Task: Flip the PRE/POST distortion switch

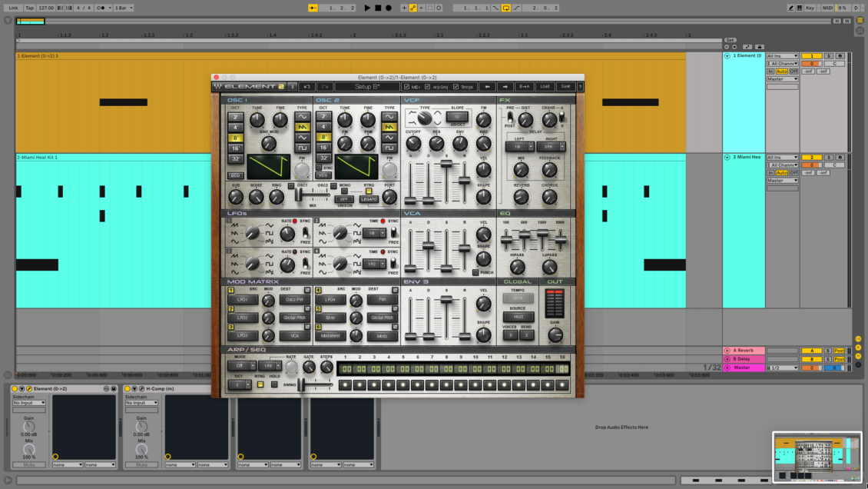Action: [x=510, y=118]
